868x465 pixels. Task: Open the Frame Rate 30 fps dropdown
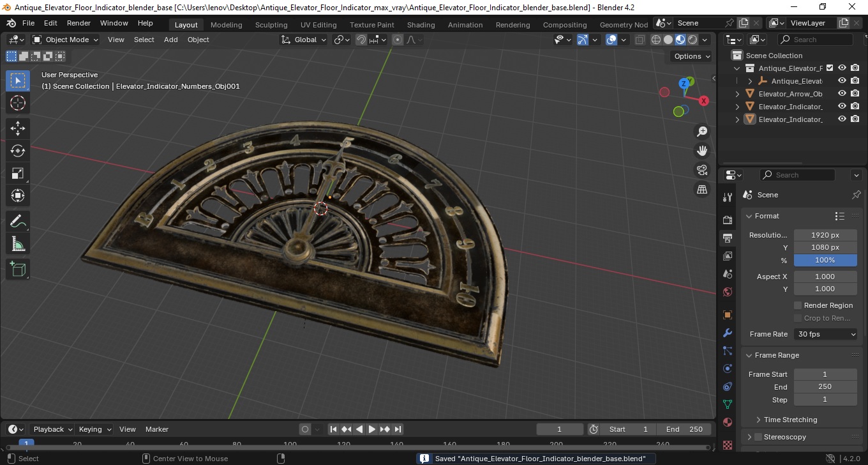[826, 334]
